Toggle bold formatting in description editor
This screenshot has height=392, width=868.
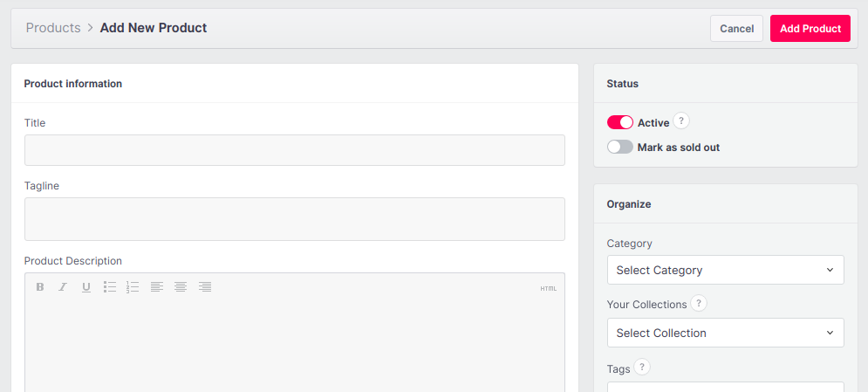click(x=40, y=287)
